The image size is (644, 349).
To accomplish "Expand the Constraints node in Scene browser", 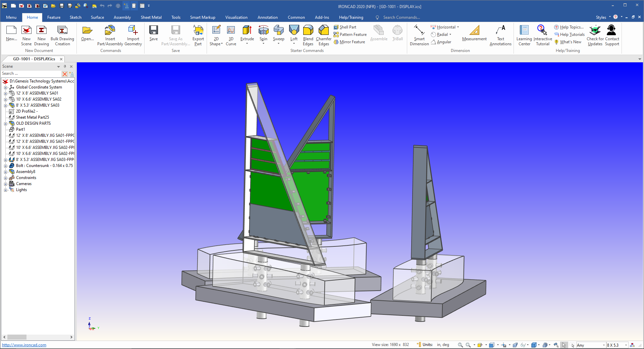I will tap(5, 178).
